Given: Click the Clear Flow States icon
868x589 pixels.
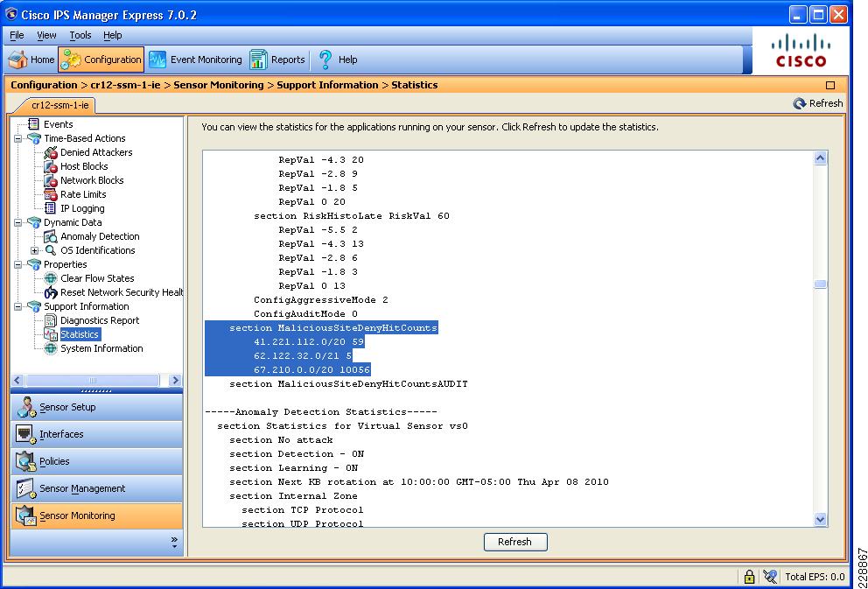Looking at the screenshot, I should point(51,278).
